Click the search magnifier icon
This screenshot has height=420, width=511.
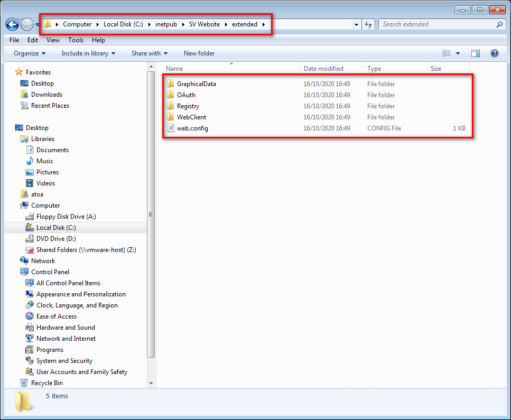coord(499,24)
